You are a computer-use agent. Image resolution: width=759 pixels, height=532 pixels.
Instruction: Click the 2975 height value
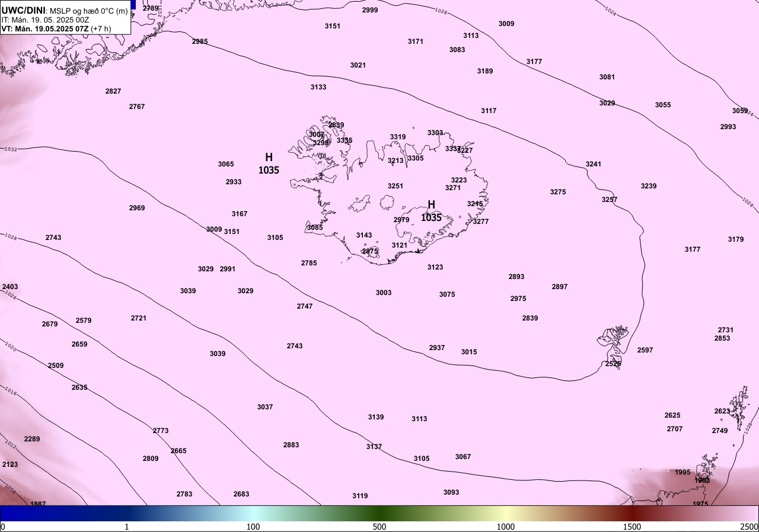[518, 299]
